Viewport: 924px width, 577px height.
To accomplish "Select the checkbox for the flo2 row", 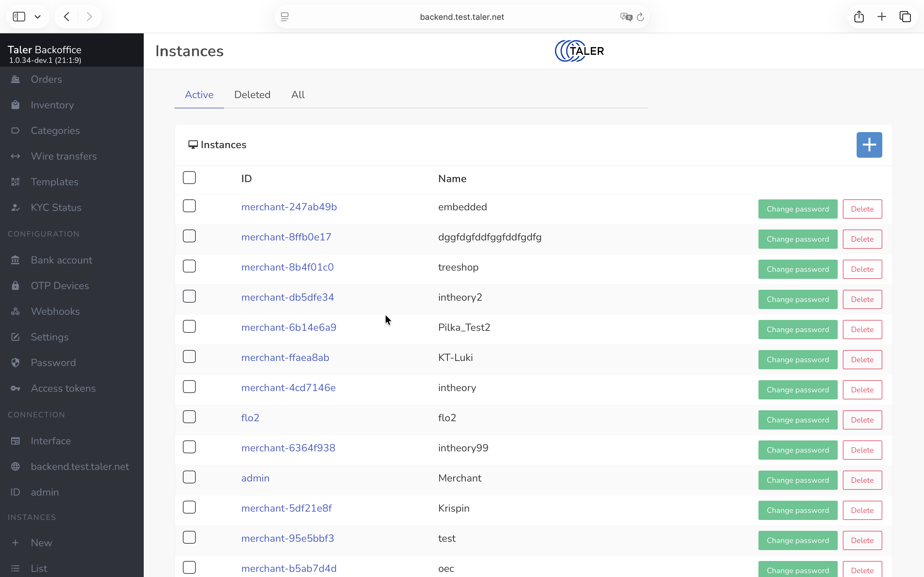I will pyautogui.click(x=189, y=417).
